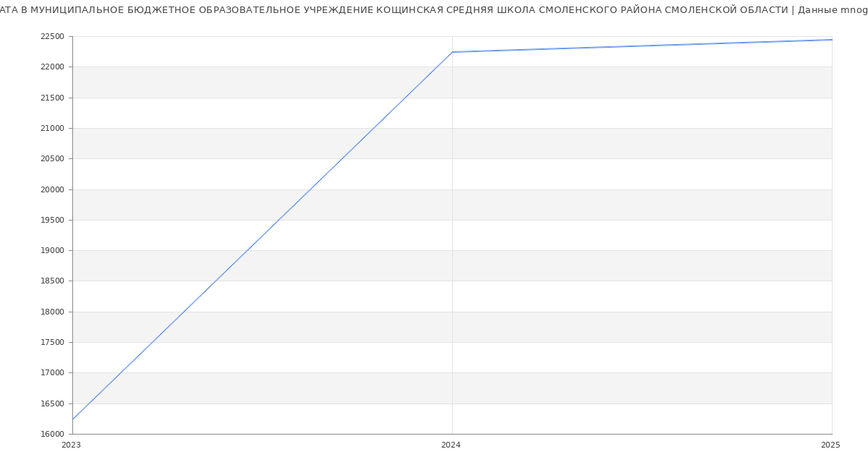
Task: Click the 2024 x-axis label
Action: 451,445
